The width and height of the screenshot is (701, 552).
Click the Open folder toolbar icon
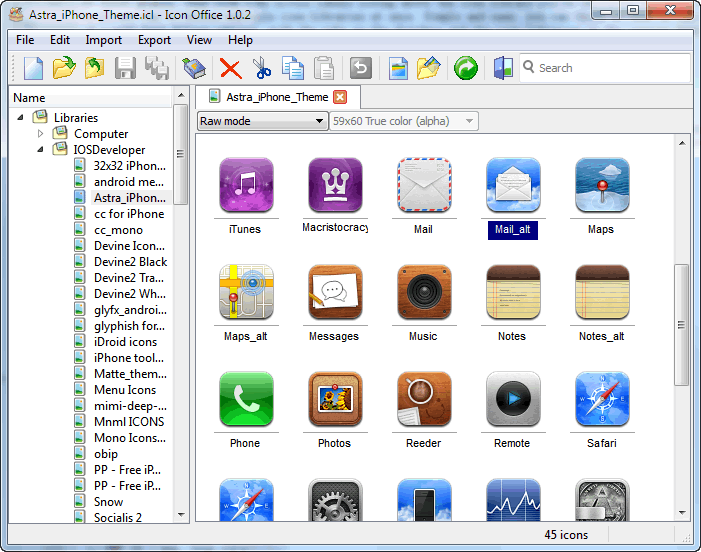click(64, 68)
